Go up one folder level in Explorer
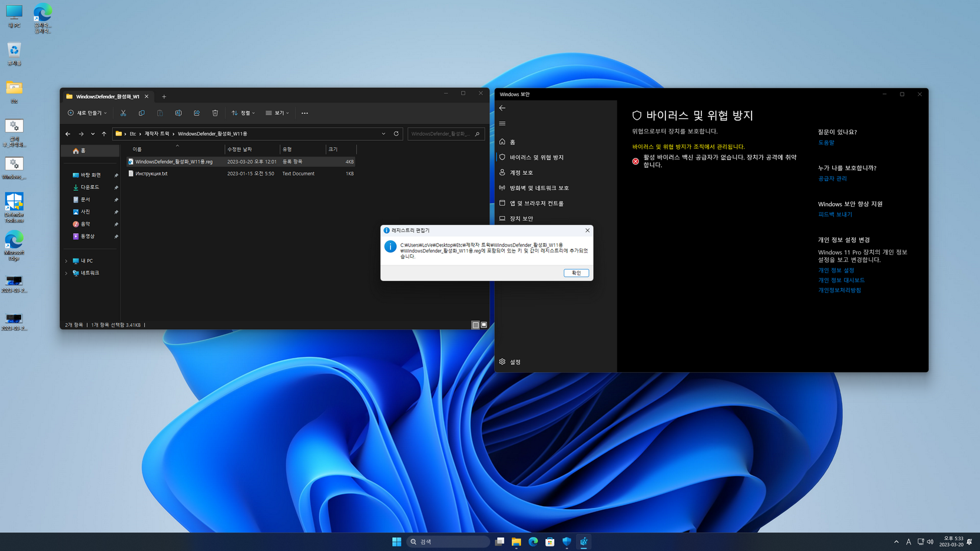Viewport: 980px width, 551px height. tap(104, 134)
